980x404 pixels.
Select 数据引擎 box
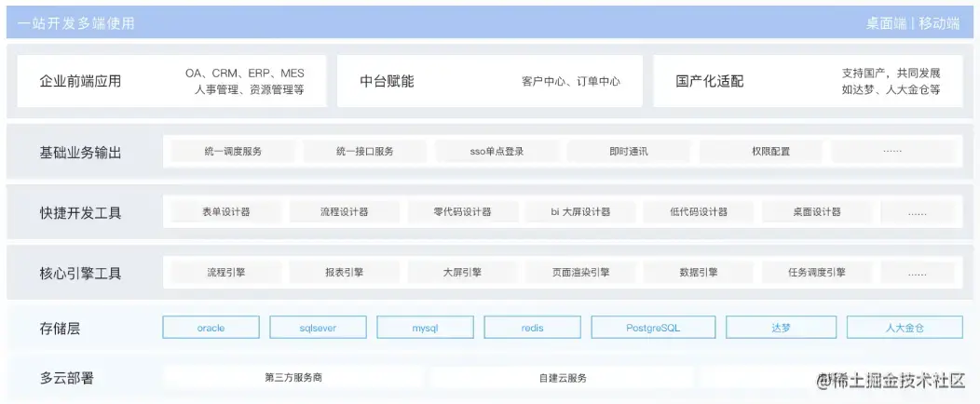698,273
